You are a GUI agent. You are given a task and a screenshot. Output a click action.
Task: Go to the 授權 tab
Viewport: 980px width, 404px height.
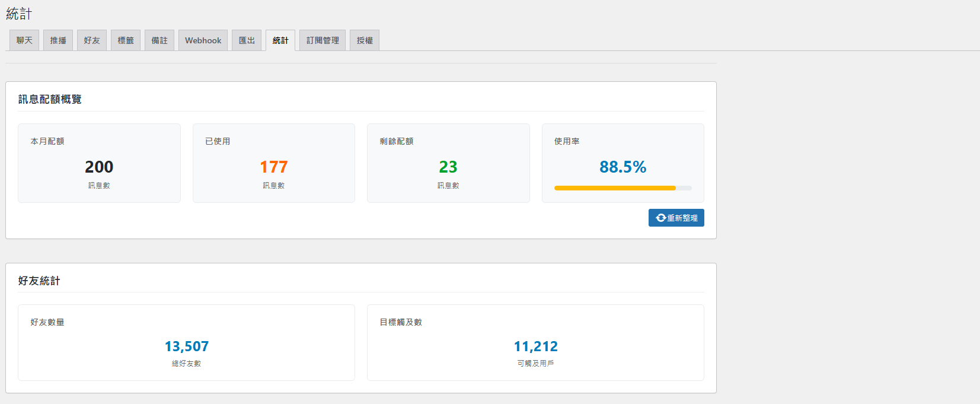(365, 40)
